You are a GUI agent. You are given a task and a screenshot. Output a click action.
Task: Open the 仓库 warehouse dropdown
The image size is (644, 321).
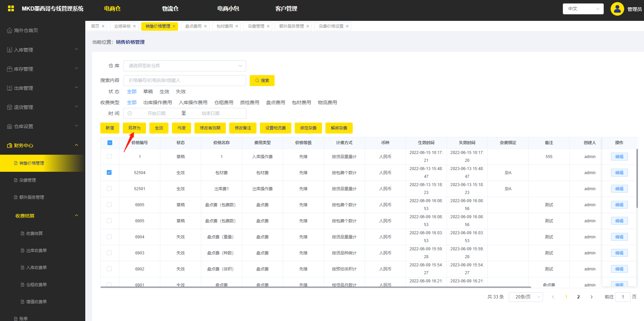point(185,66)
